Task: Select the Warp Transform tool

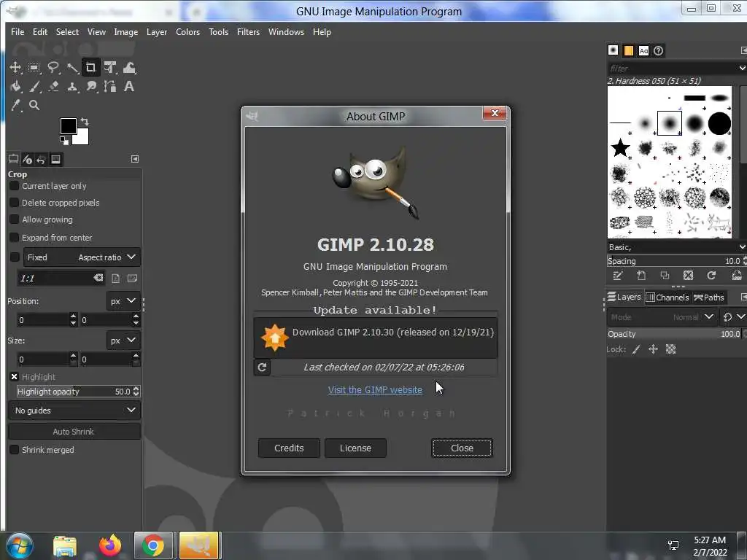Action: [129, 68]
